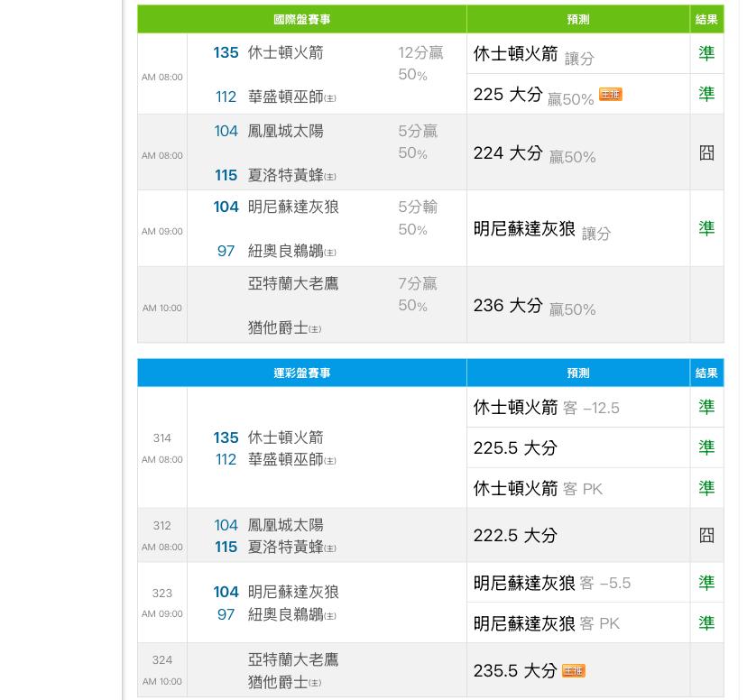The width and height of the screenshot is (747, 700).
Task: Click the 7分贏 50% handicap text
Action: tap(418, 294)
